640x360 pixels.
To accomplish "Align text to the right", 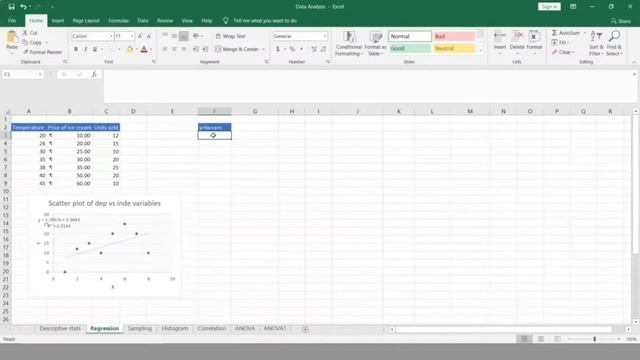I will [184, 49].
